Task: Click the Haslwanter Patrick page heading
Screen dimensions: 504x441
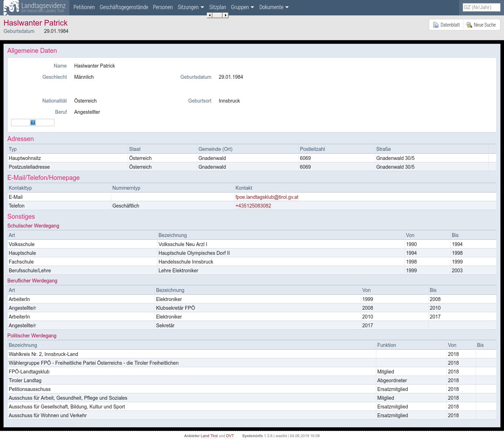Action: [x=35, y=23]
